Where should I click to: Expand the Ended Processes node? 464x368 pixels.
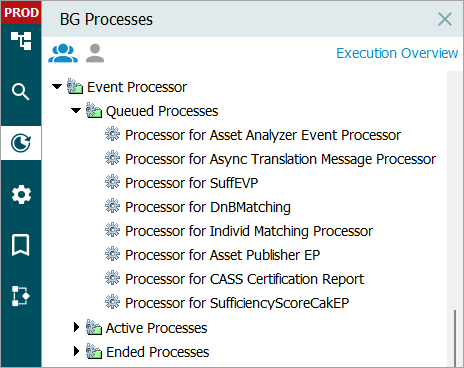click(x=76, y=351)
